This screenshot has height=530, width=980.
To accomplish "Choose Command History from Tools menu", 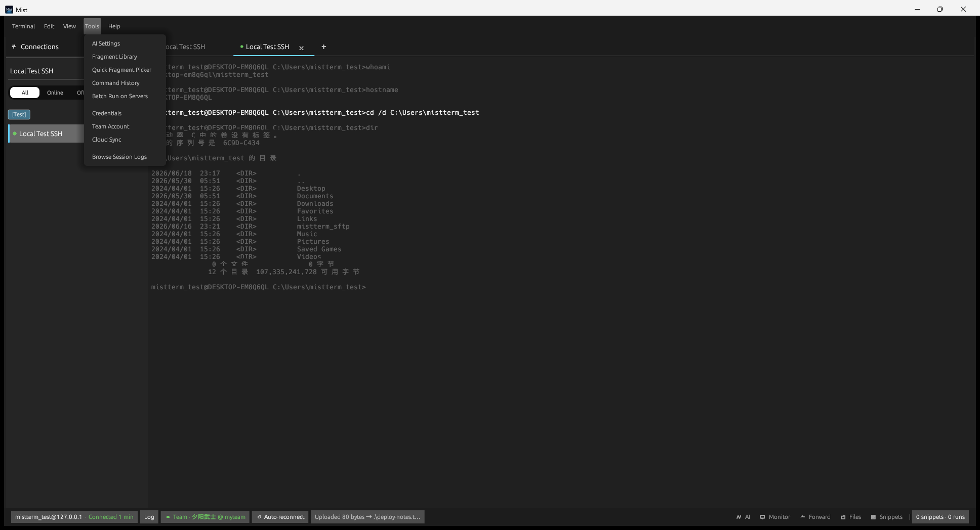I will (116, 83).
